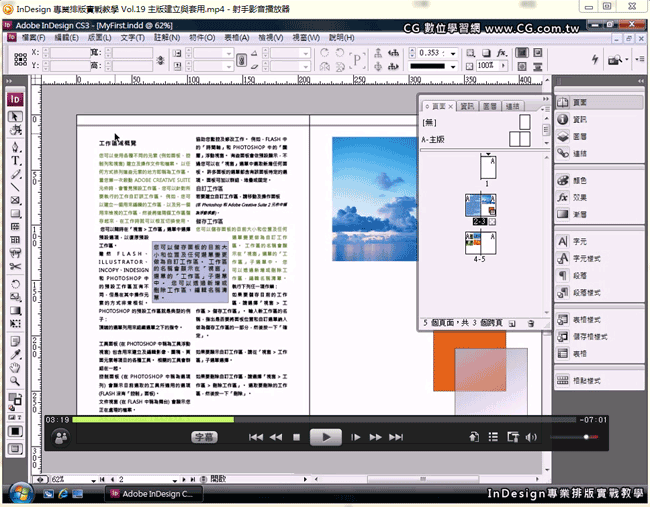Open the 頁面 panel from dock
Viewport: 650px width, 507px height.
599,102
